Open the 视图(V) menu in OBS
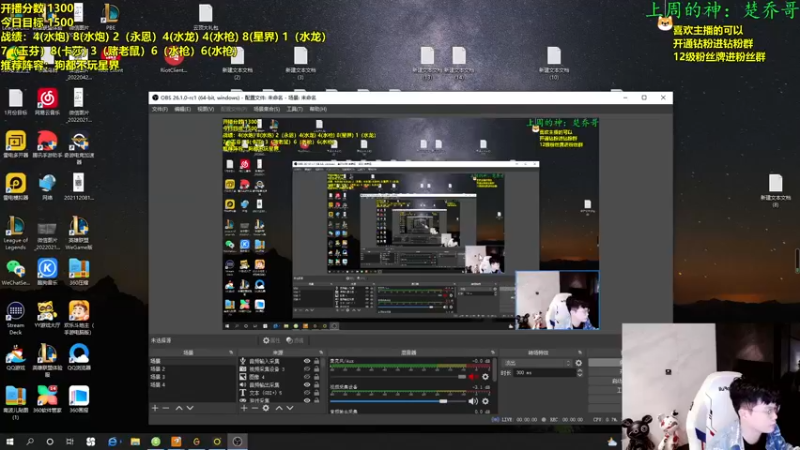The width and height of the screenshot is (800, 450). coord(206,109)
